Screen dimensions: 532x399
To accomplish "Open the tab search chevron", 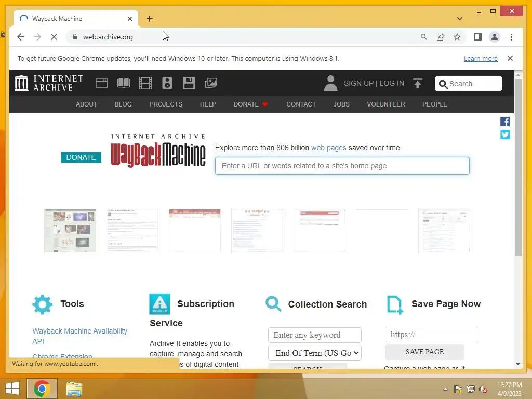I will [x=460, y=19].
